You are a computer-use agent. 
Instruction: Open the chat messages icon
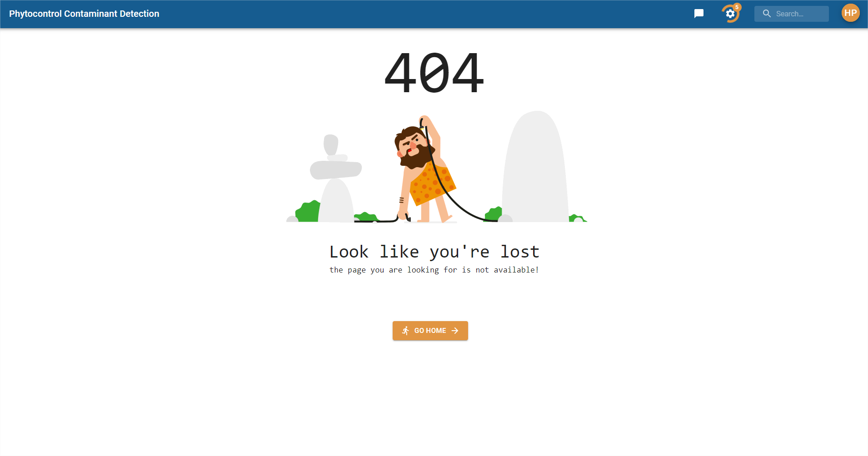pos(699,14)
